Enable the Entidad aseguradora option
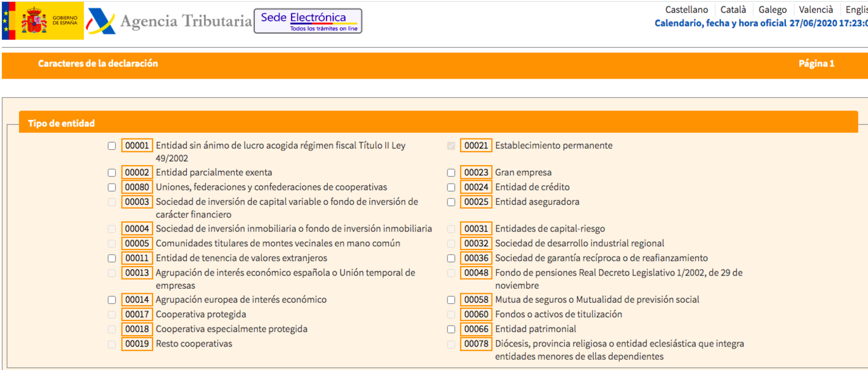The width and height of the screenshot is (868, 370). (451, 202)
